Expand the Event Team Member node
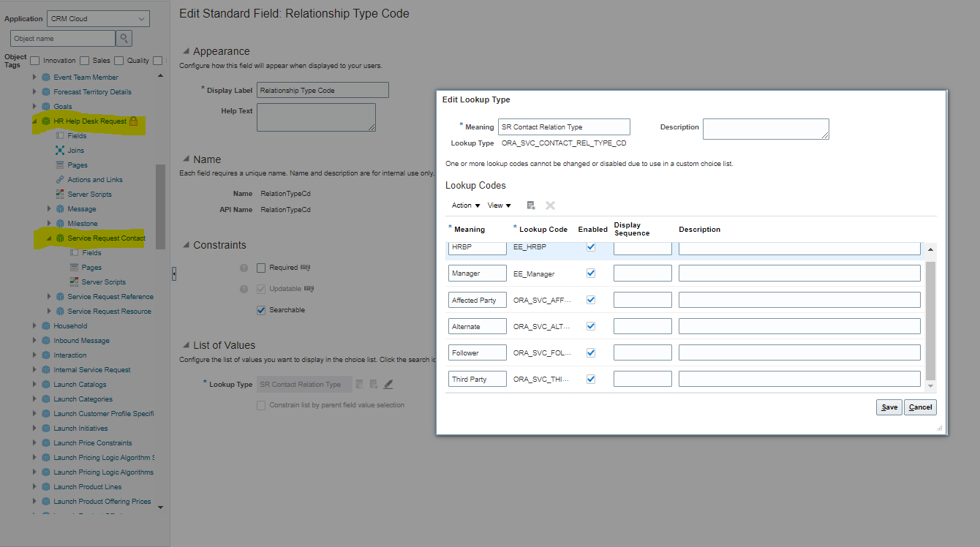 (34, 77)
